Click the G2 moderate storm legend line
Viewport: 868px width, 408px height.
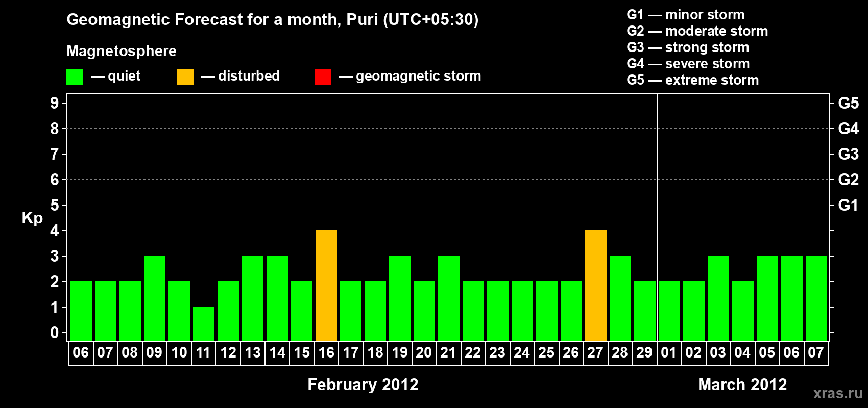point(697,31)
